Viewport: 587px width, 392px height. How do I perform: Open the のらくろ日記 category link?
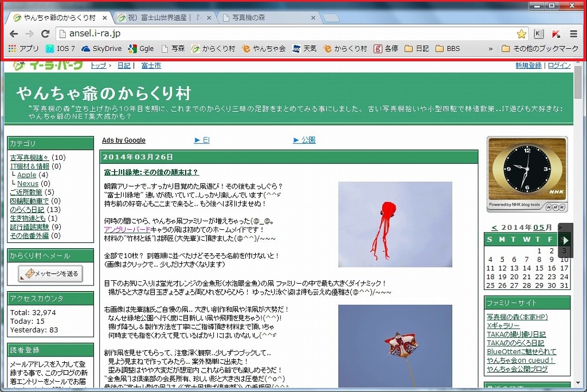point(27,210)
